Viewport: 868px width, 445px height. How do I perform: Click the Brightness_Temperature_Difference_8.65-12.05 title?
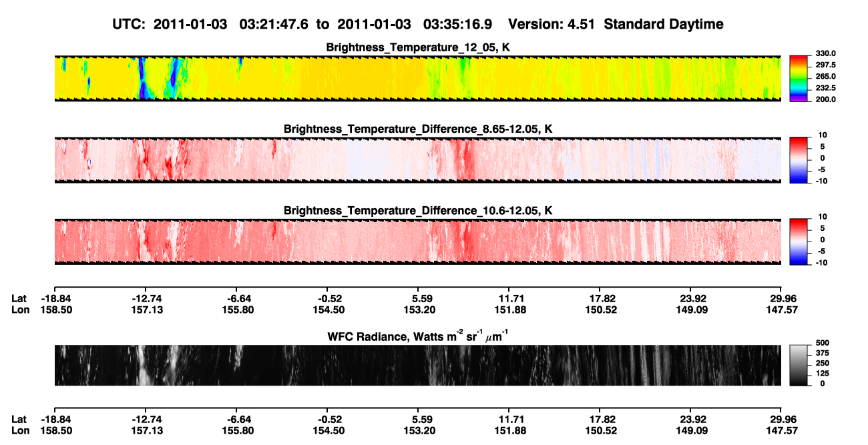point(418,129)
